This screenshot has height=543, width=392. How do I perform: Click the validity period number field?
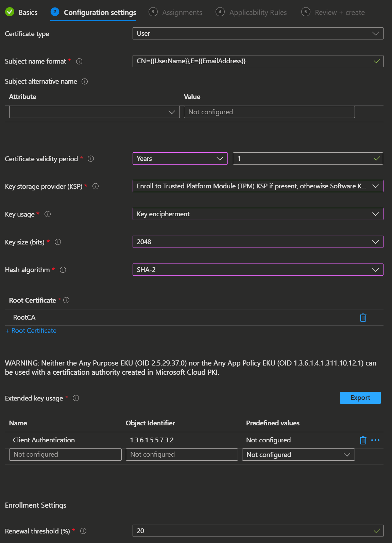pyautogui.click(x=308, y=158)
